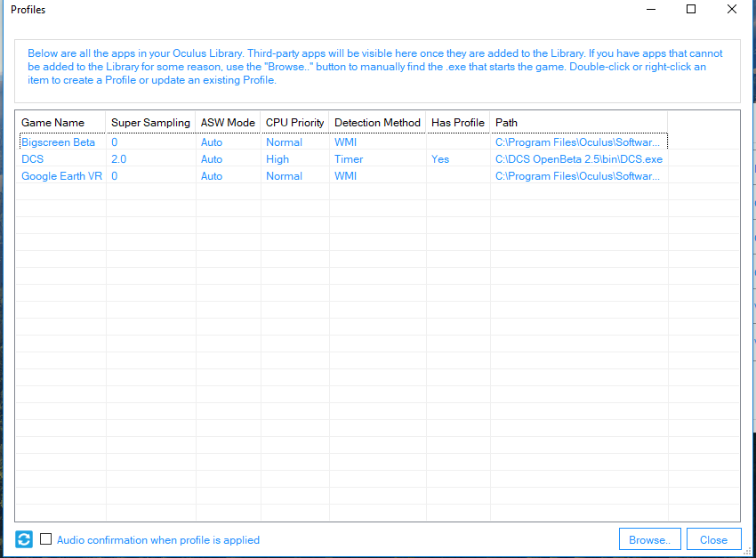Viewport: 756px width, 558px height.
Task: Click Bigscreen Beta's path cell
Action: (577, 142)
